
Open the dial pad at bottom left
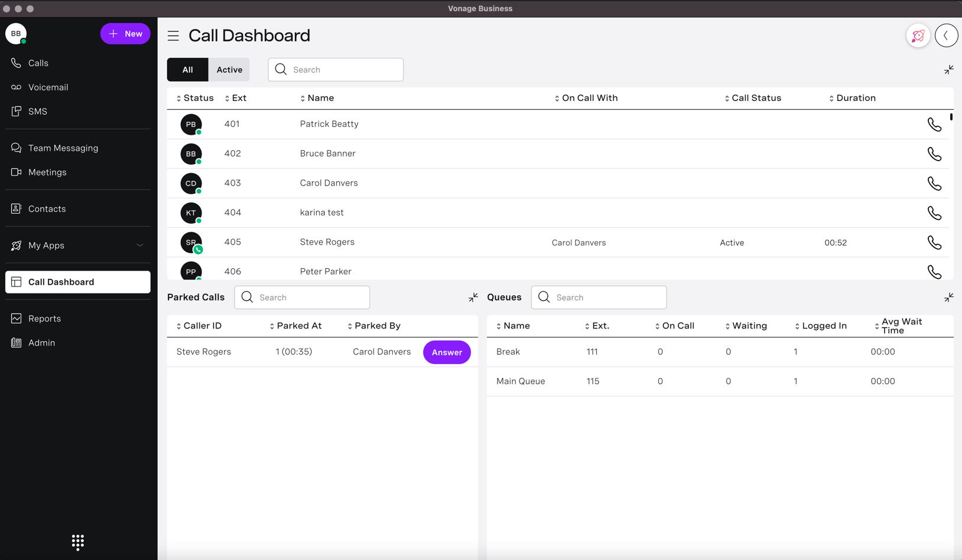pyautogui.click(x=77, y=542)
